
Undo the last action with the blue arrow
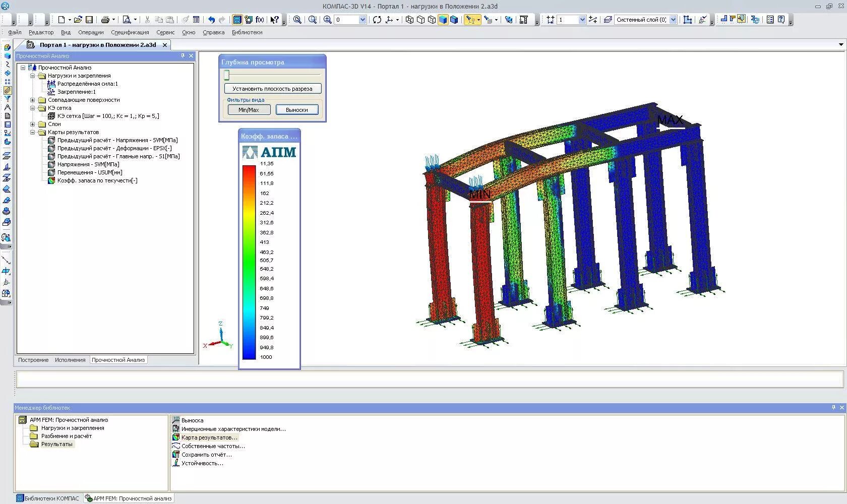pyautogui.click(x=211, y=20)
